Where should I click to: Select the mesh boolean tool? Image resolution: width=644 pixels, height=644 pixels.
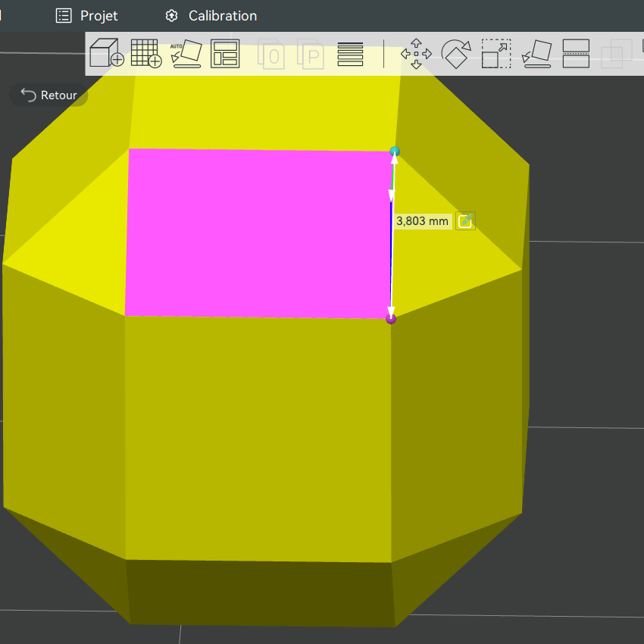click(x=617, y=54)
